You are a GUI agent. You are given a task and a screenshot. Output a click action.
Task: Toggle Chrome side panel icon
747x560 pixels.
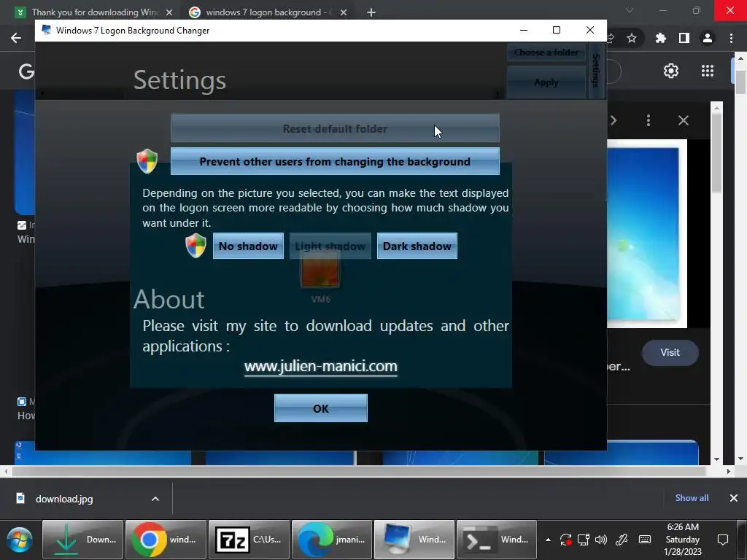(684, 38)
